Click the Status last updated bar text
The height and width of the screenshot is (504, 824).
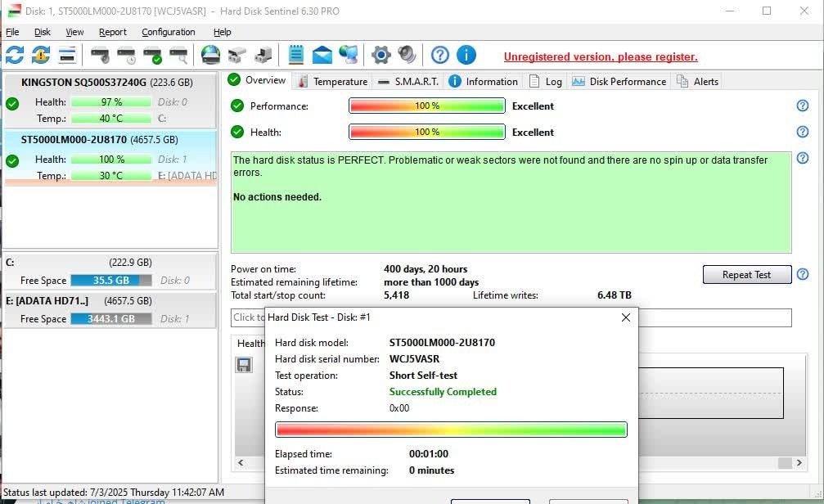[x=114, y=493]
